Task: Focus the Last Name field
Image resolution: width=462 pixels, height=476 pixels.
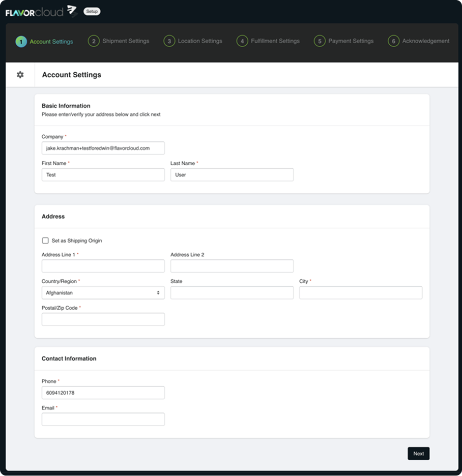Action: [x=232, y=175]
